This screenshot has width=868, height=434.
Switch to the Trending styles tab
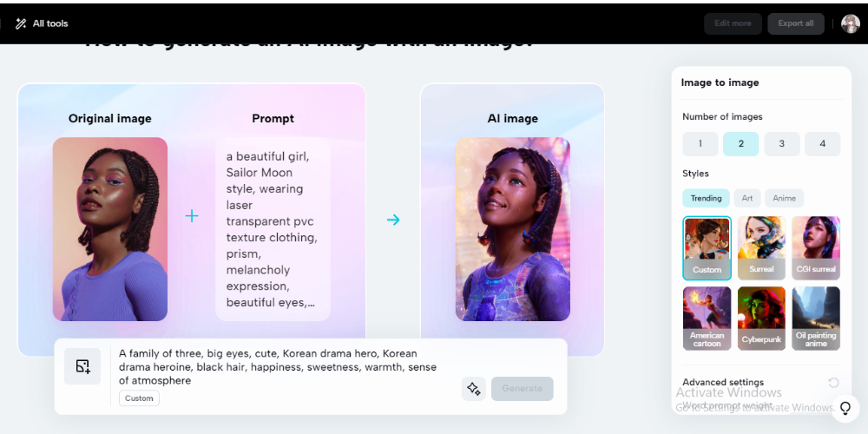point(706,198)
